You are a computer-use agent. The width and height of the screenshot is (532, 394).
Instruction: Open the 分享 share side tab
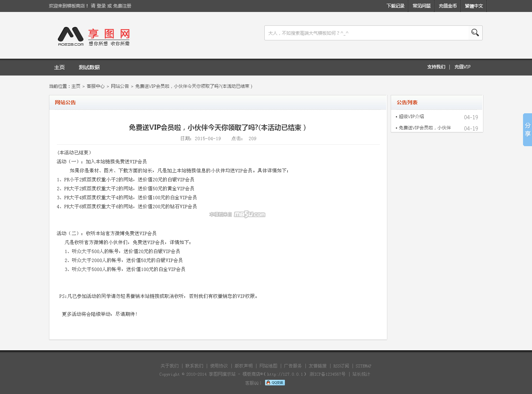click(527, 130)
